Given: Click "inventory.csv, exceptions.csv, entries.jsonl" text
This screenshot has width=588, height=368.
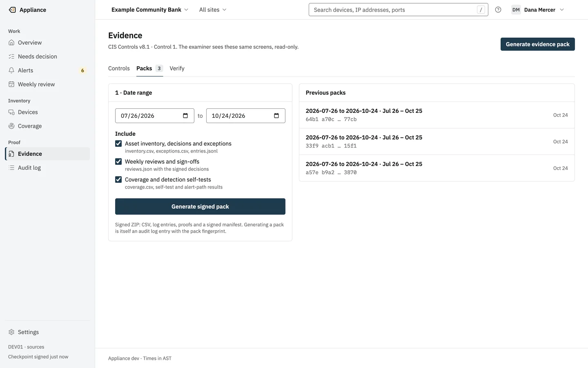Looking at the screenshot, I should 171,151.
